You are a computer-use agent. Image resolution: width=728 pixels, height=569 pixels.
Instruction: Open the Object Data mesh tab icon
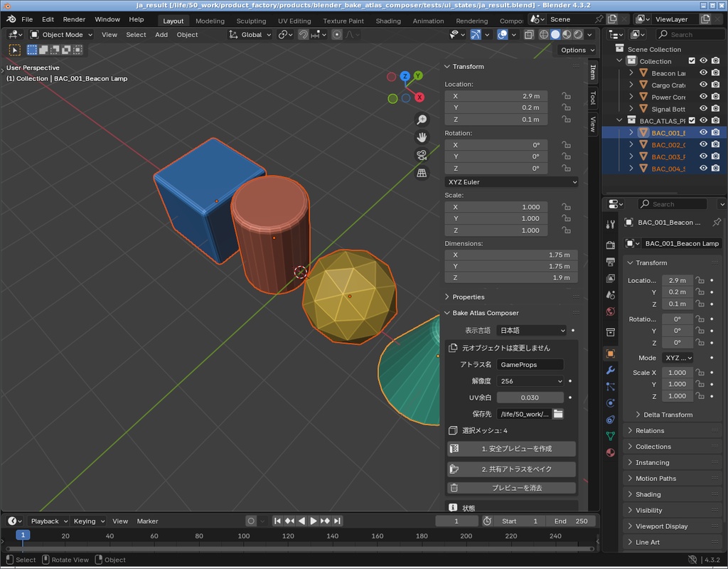point(611,436)
